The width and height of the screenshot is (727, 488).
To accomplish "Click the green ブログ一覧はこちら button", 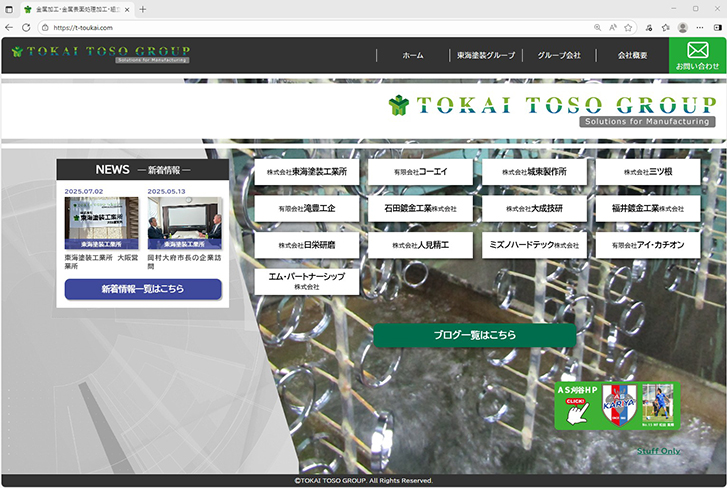I will click(x=474, y=335).
